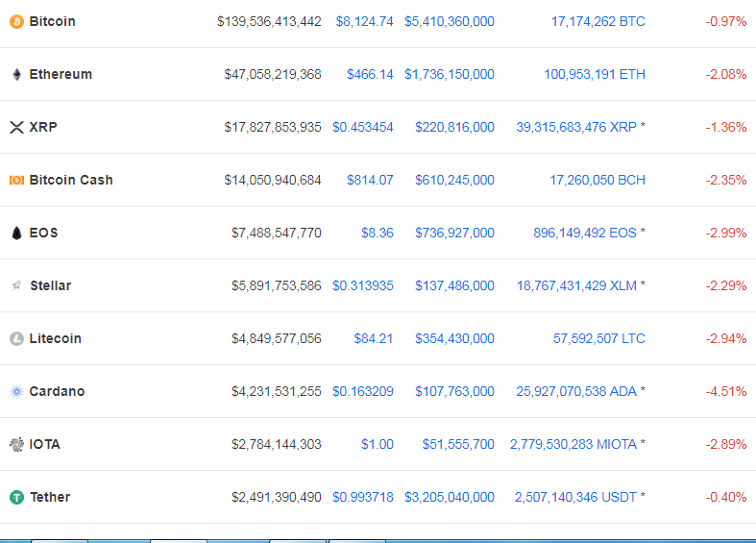Click Cardano price $0.163209
Screen dimensions: 756x543
coord(362,391)
